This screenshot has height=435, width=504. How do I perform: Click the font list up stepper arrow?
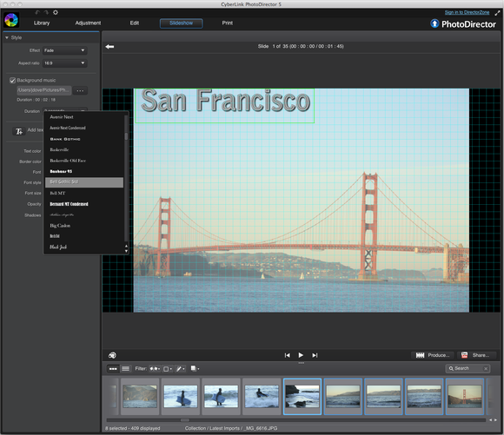pyautogui.click(x=126, y=246)
